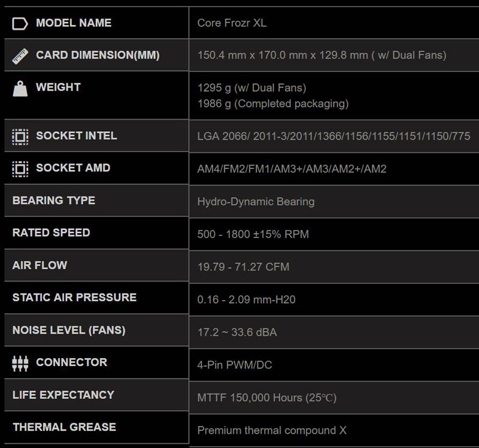Select the RATED SPEED label

[x=51, y=232]
